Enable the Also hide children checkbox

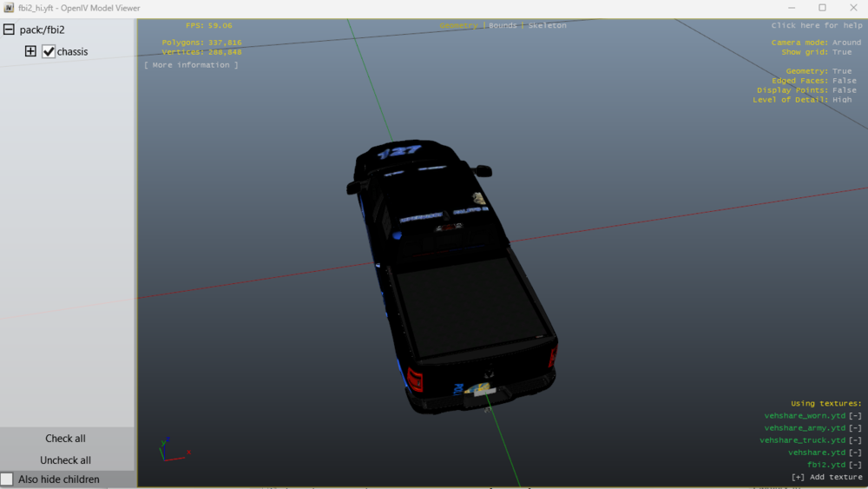(x=7, y=479)
